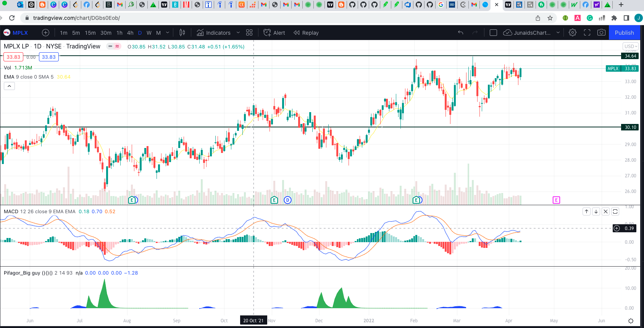This screenshot has height=328, width=644.
Task: Click the plus icon beside 0.39 axis label
Action: (617, 228)
